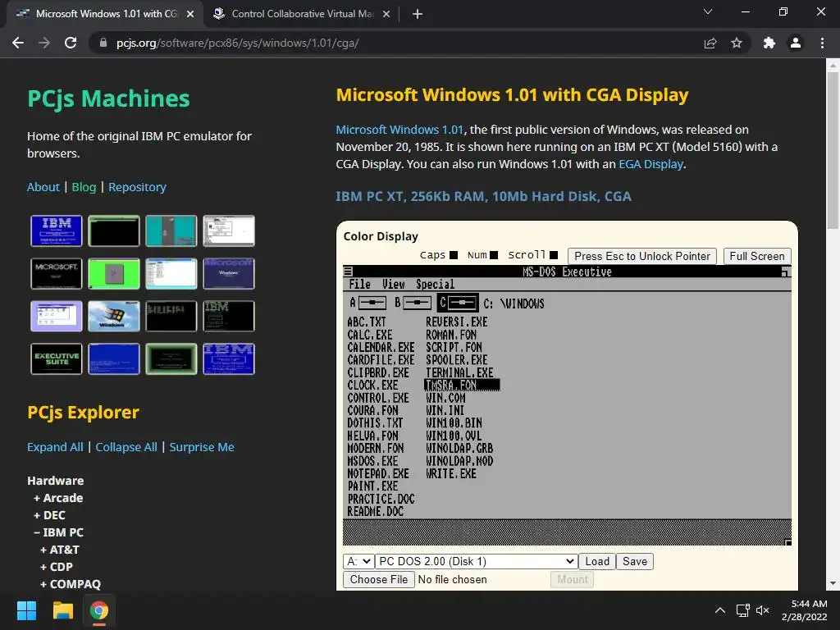Open the tab search chevron
This screenshot has width=840, height=630.
tap(708, 11)
